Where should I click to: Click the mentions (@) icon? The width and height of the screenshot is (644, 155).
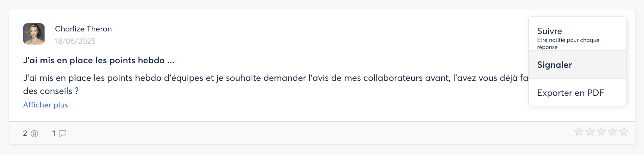tap(34, 134)
